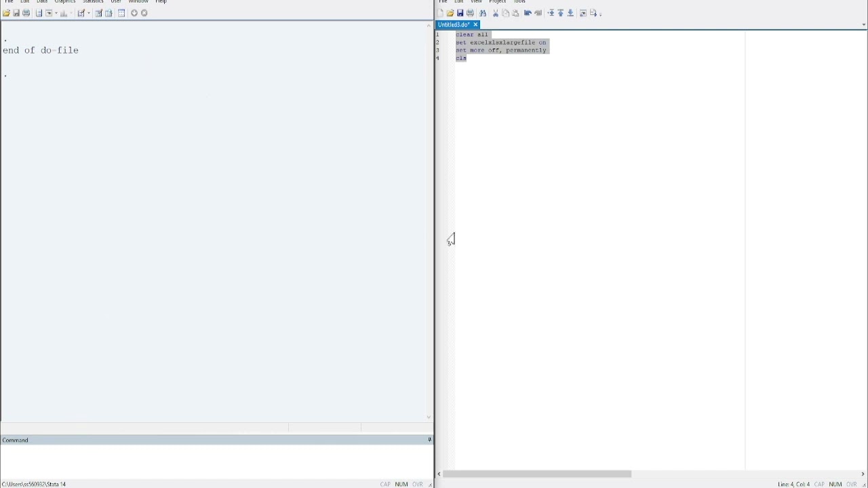Click the Log begin/close icon

39,13
